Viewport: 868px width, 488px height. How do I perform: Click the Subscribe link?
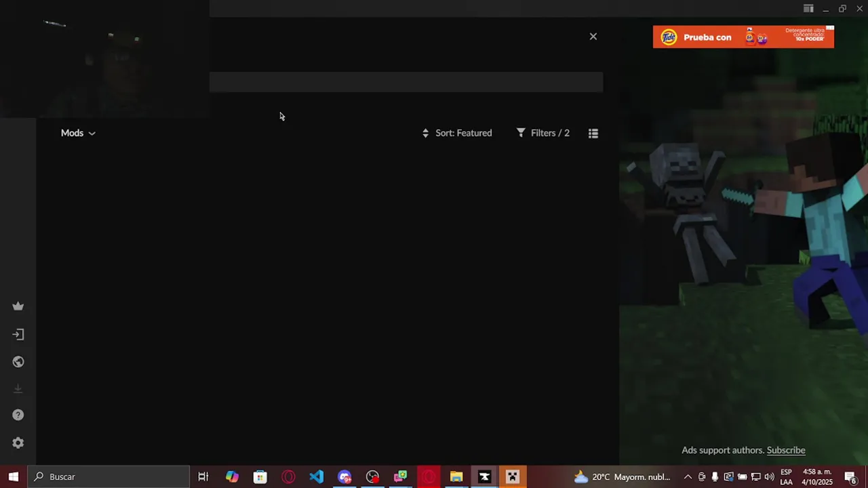tap(786, 450)
